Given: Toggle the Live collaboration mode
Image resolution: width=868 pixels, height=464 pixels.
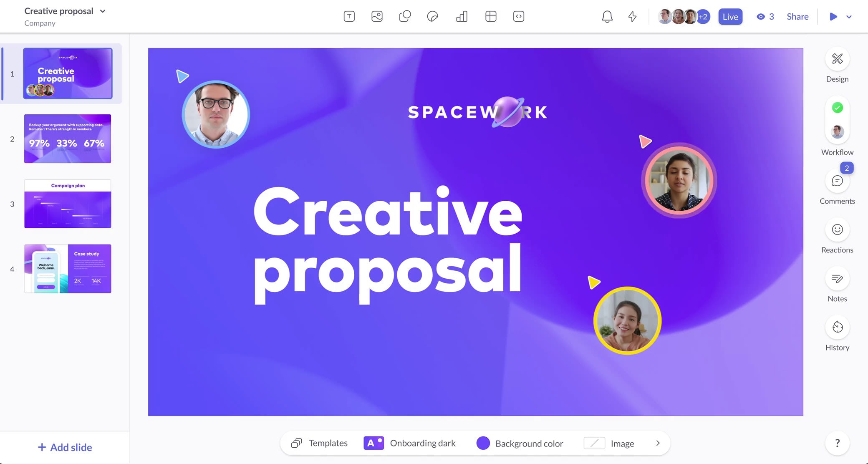Looking at the screenshot, I should pyautogui.click(x=730, y=16).
